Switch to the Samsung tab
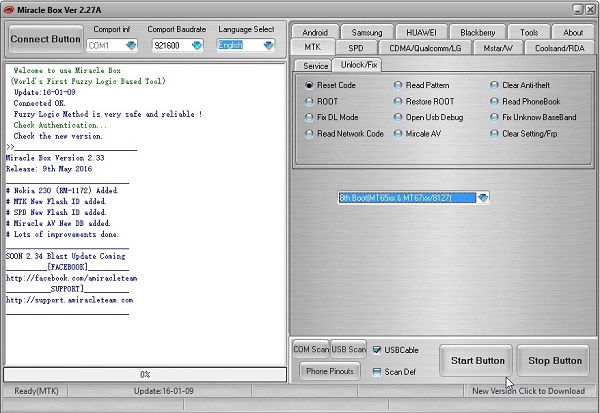 coord(367,32)
